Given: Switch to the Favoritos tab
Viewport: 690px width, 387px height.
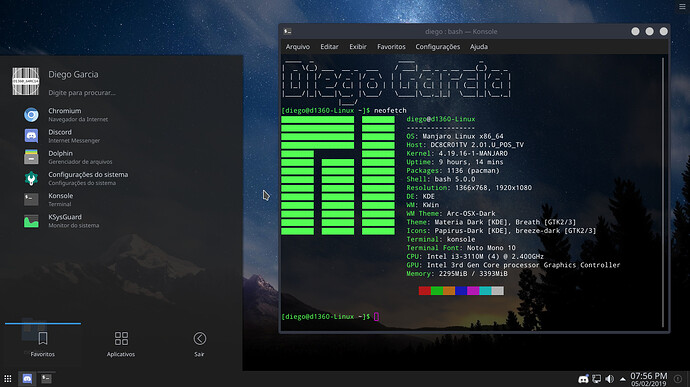Looking at the screenshot, I should pyautogui.click(x=43, y=344).
